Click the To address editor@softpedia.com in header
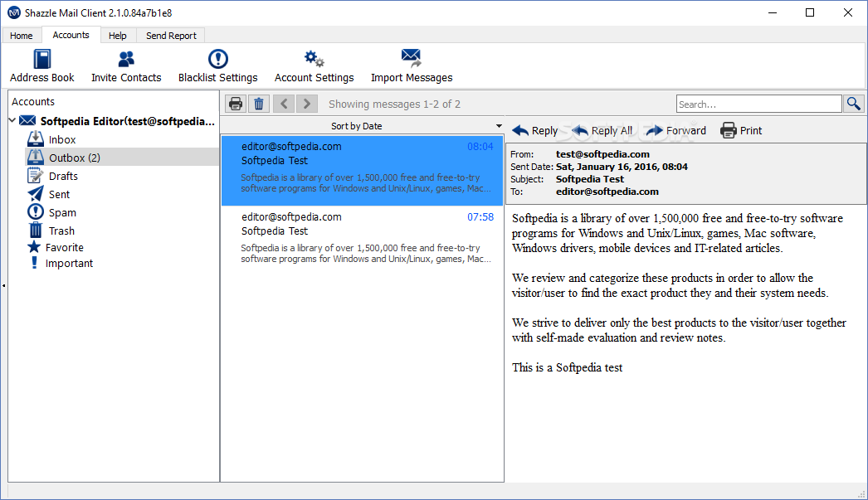 coord(607,192)
